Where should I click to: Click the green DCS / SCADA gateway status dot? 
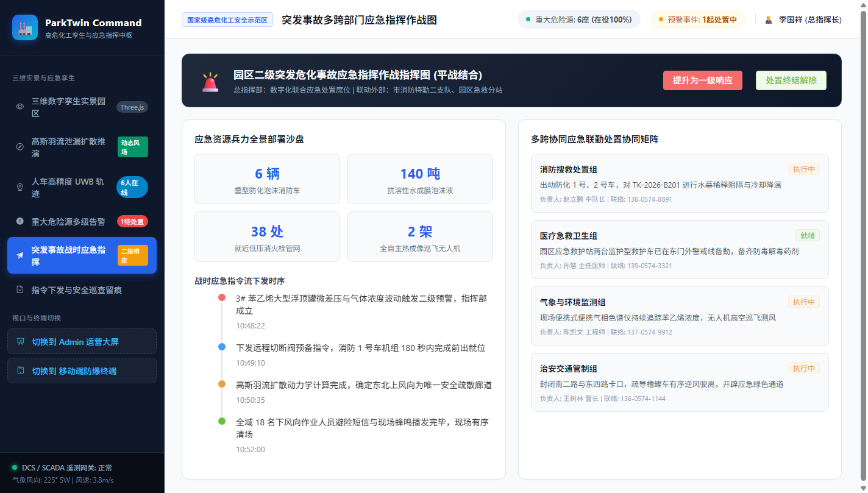[15, 467]
